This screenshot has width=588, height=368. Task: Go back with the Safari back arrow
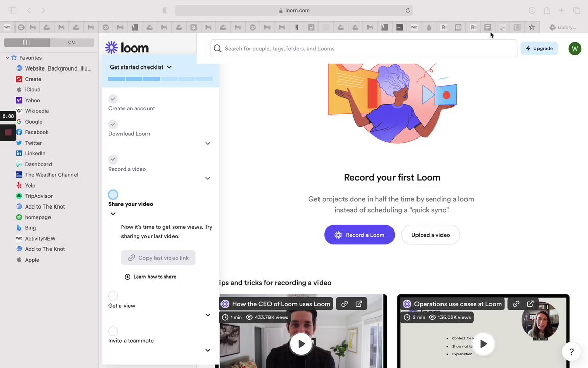[29, 11]
